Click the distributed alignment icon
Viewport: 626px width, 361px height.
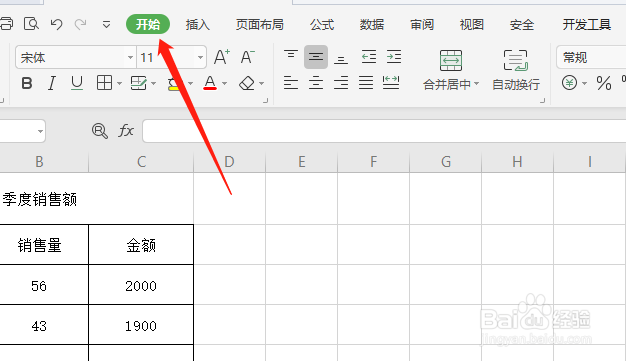coord(391,83)
